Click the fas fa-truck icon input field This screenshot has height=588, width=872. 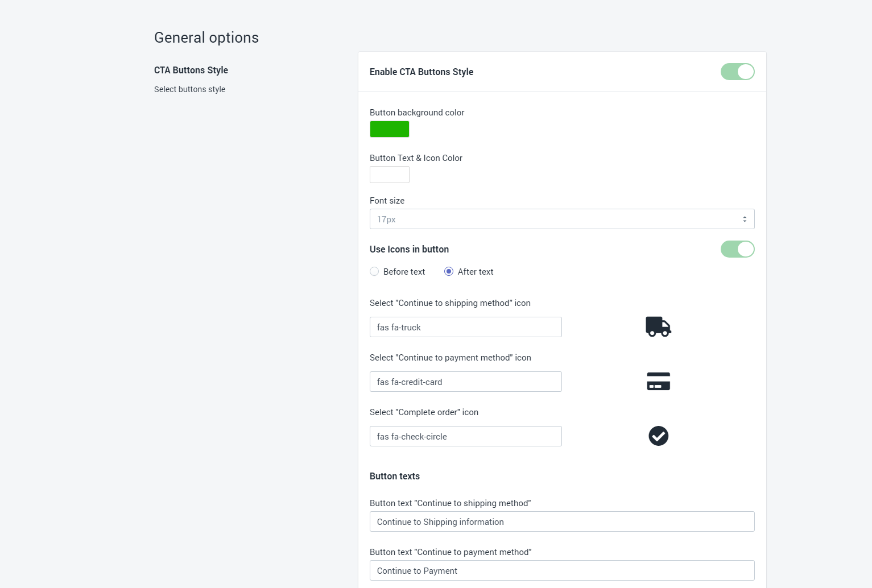click(465, 327)
